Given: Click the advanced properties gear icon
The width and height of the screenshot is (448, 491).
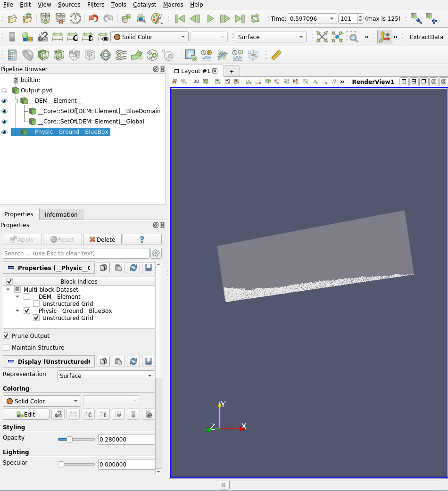Looking at the screenshot, I should coord(156,253).
